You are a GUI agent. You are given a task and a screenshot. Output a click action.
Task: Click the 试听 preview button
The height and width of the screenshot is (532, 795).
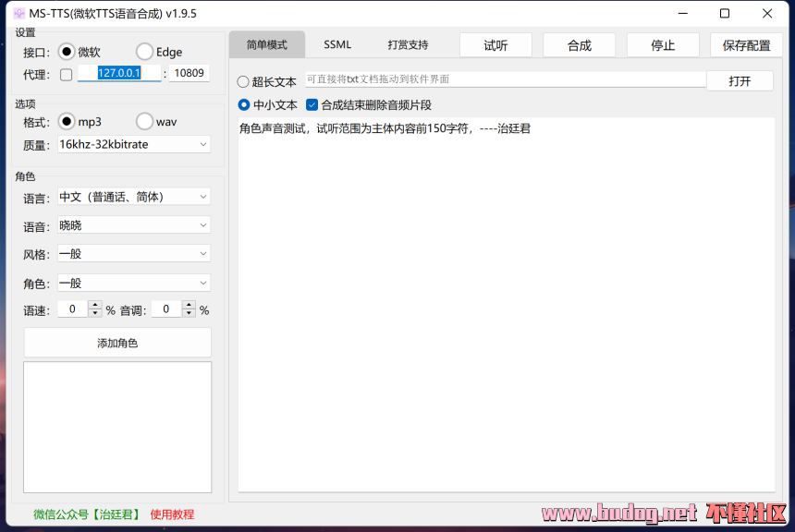click(495, 45)
